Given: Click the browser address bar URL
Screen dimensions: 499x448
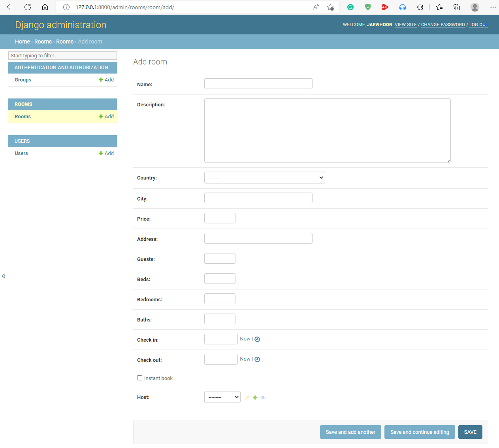Looking at the screenshot, I should [x=125, y=7].
